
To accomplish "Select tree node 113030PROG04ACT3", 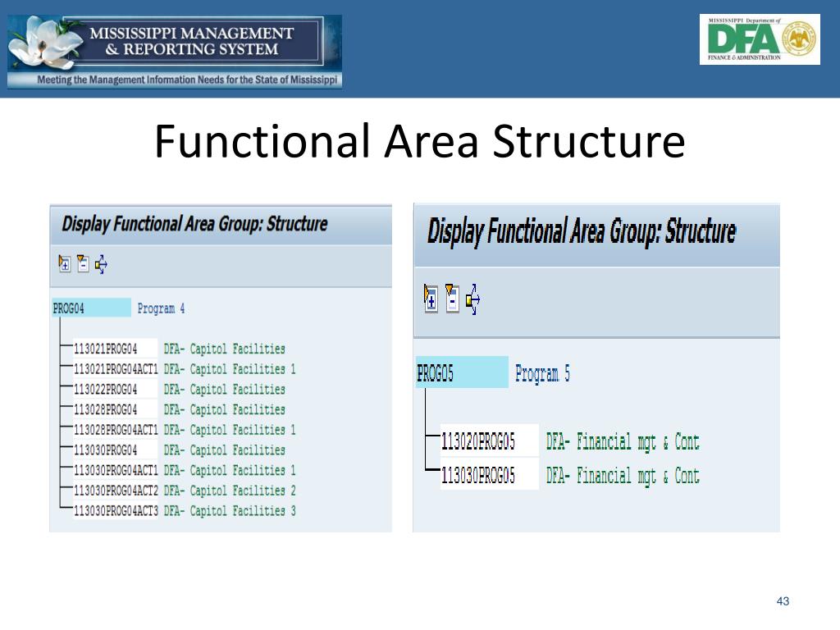I will 115,511.
